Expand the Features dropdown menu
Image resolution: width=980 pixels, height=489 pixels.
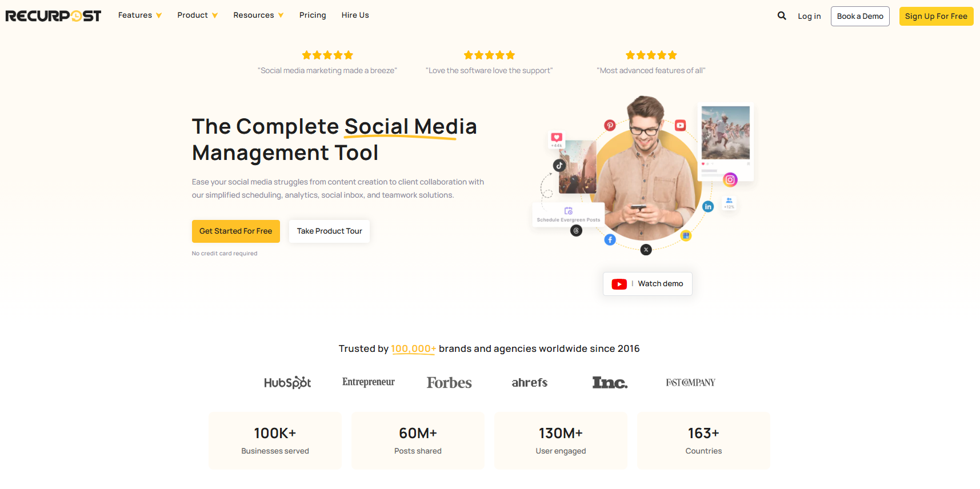click(x=139, y=15)
